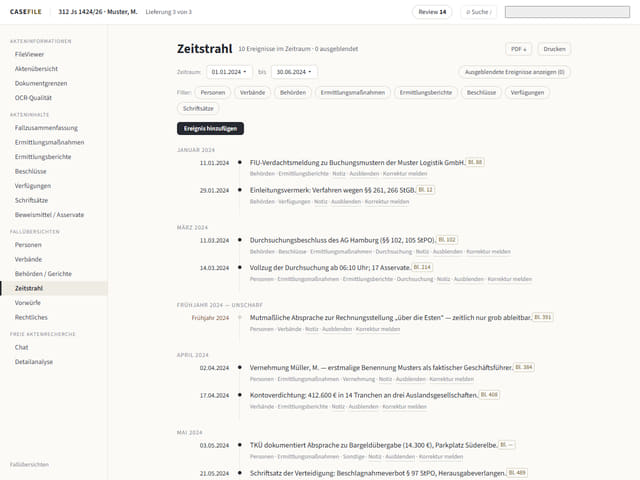The width and height of the screenshot is (640, 480).
Task: Open page reference Bl. 384 of Vernehmung Müller
Action: click(524, 367)
